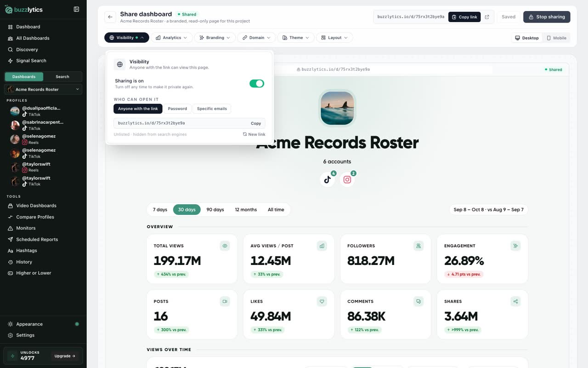Open the Layout dropdown
The height and width of the screenshot is (368, 588).
[334, 38]
